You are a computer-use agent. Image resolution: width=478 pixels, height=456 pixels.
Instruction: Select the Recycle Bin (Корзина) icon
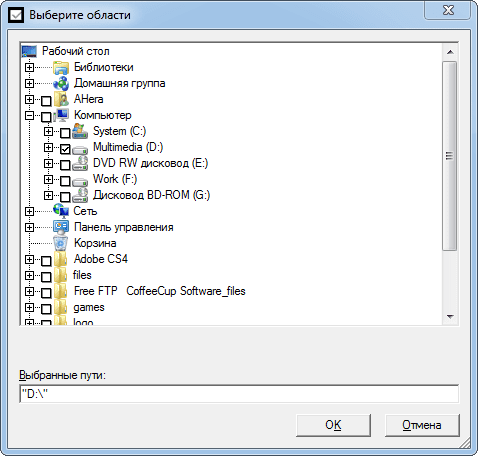61,243
